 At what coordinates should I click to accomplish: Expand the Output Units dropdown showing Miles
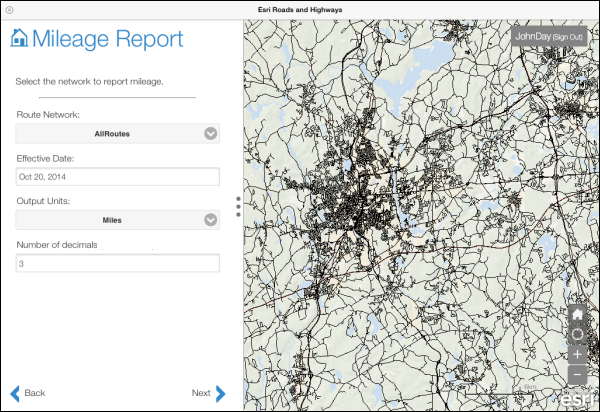tap(117, 220)
